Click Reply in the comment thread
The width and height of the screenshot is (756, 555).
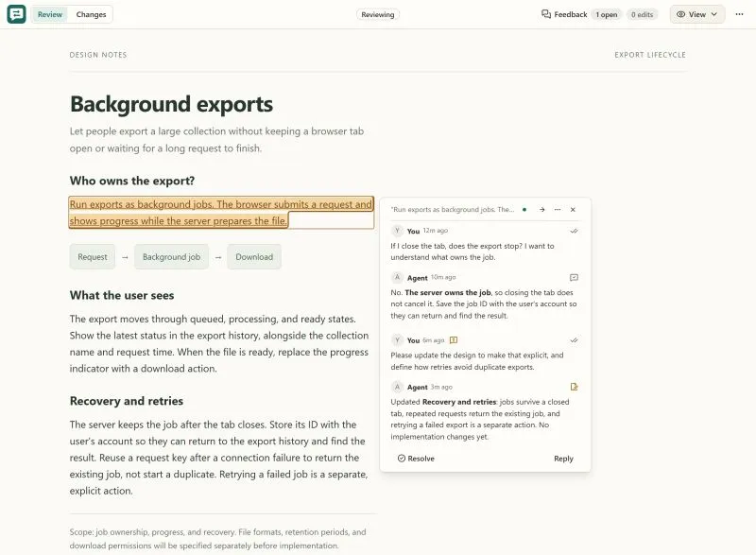[x=563, y=459]
